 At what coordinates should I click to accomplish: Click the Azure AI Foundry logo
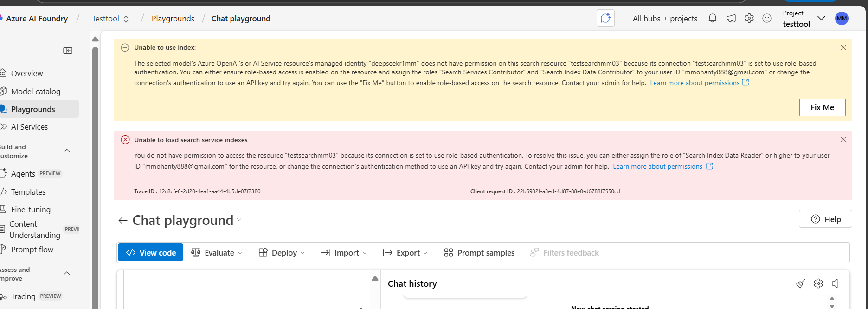(x=34, y=19)
